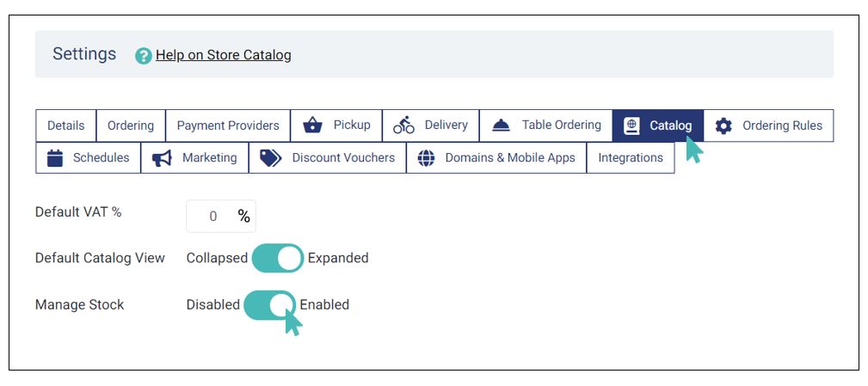The image size is (868, 386).
Task: Open the Payment Providers tab
Action: coord(228,126)
